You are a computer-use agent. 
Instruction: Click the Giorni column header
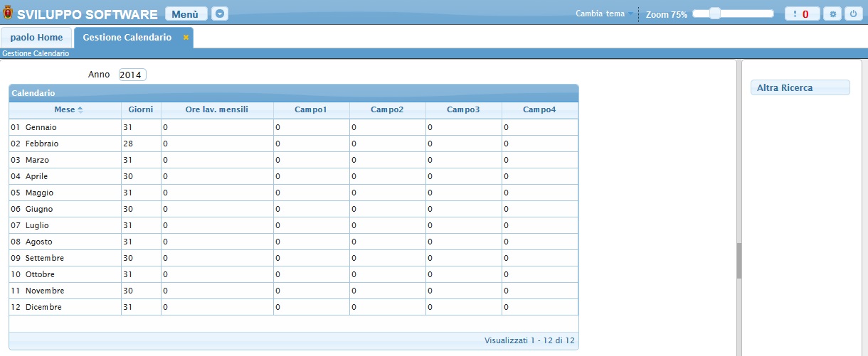click(141, 109)
